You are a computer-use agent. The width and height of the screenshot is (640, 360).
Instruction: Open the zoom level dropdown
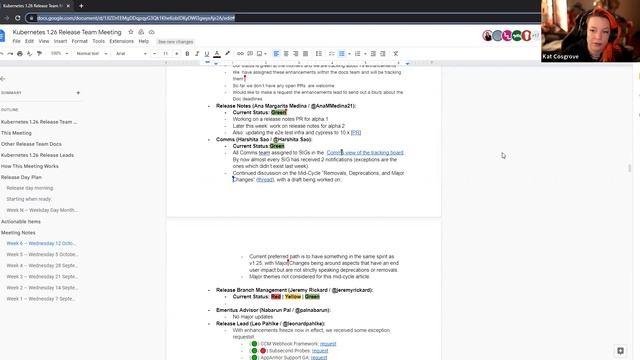[x=60, y=53]
